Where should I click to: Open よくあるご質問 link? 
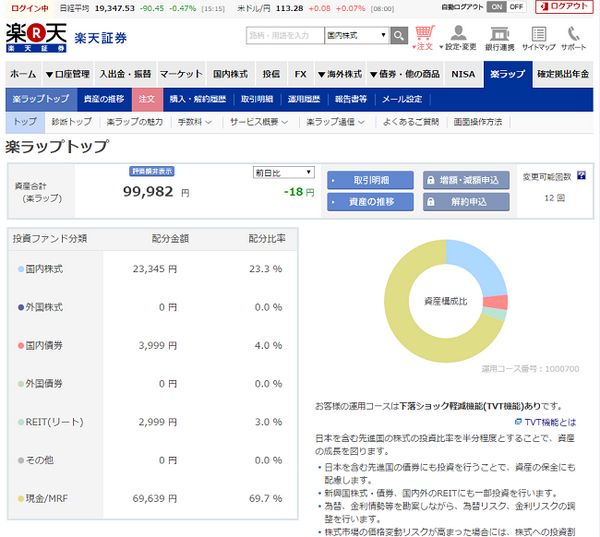(x=411, y=122)
